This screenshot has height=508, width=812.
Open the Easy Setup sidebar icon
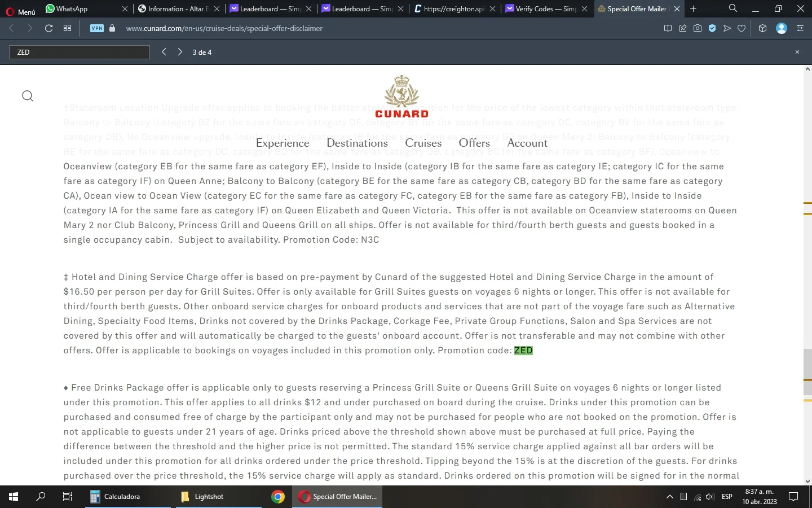tap(800, 28)
